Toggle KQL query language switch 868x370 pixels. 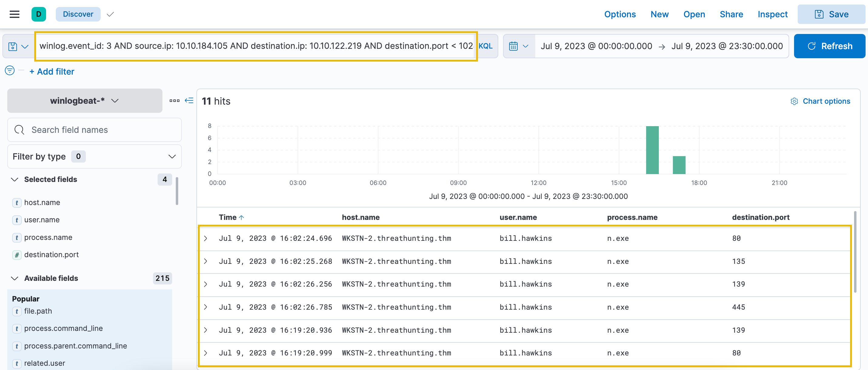tap(485, 46)
